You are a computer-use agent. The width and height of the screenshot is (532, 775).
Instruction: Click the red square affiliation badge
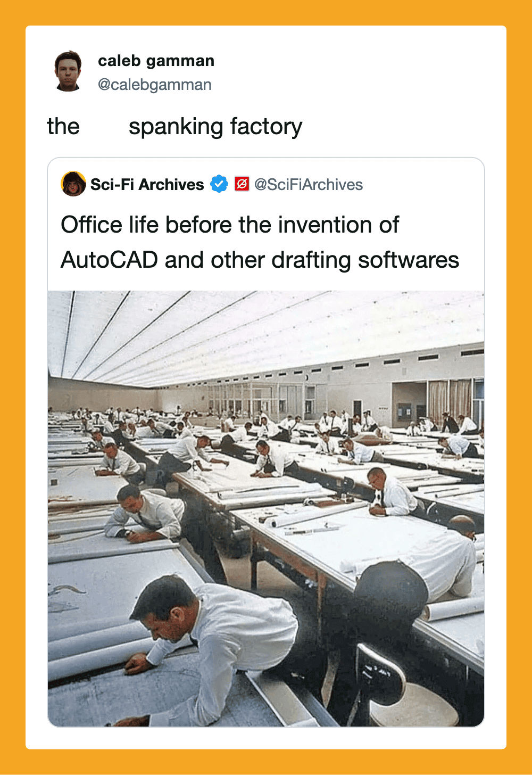click(x=242, y=184)
